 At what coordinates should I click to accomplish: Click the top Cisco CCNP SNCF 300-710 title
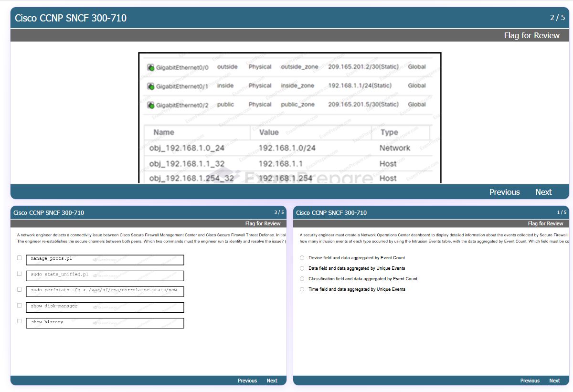click(x=71, y=18)
